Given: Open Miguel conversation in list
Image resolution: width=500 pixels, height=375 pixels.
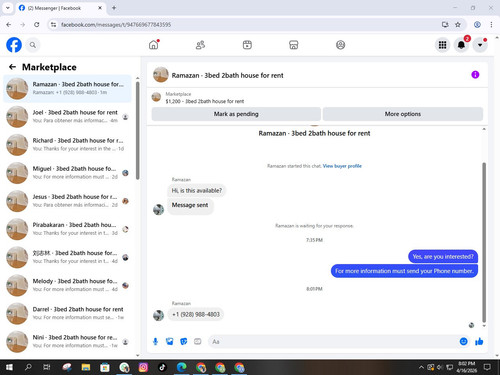Looking at the screenshot, I should point(67,173).
